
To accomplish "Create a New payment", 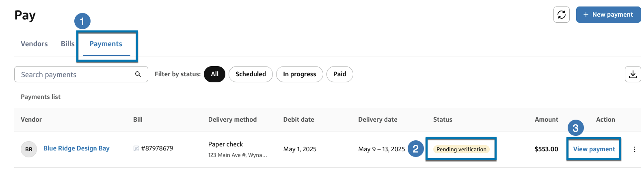I will (x=608, y=15).
